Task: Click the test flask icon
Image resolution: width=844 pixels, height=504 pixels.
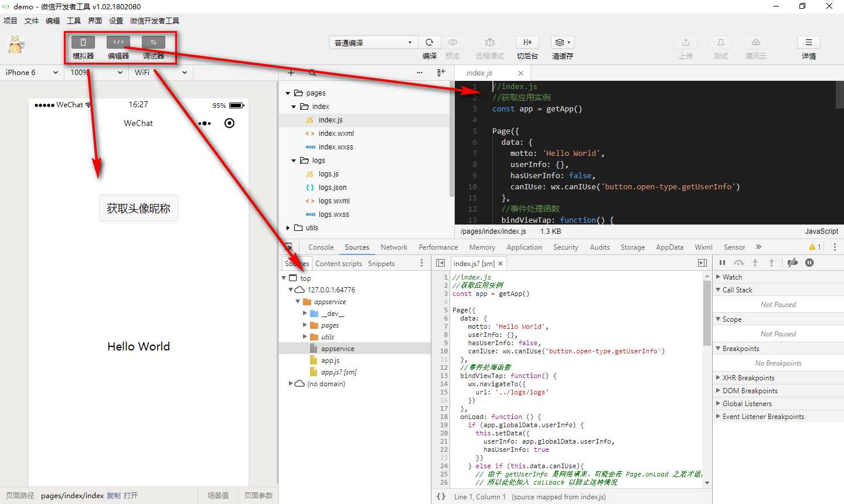Action: [721, 42]
